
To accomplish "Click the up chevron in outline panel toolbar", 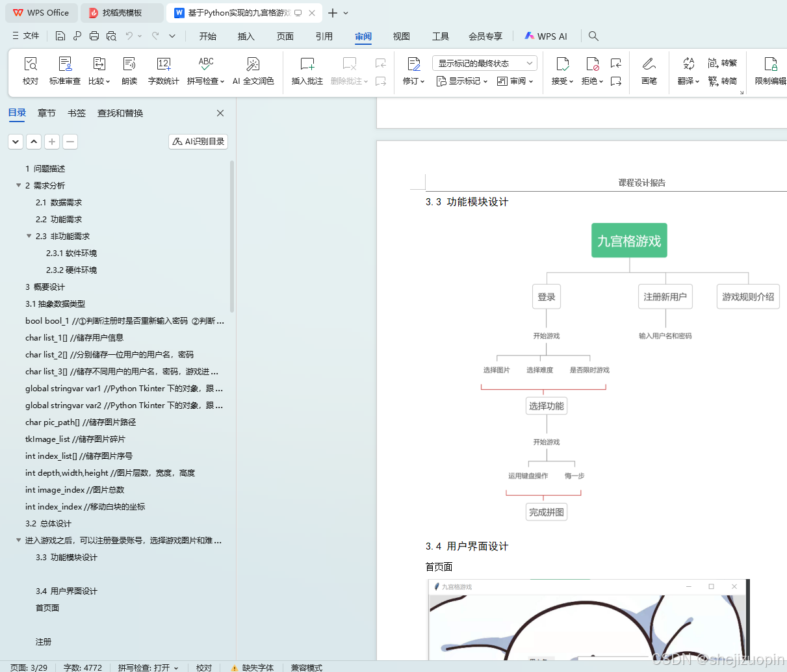I will click(34, 141).
